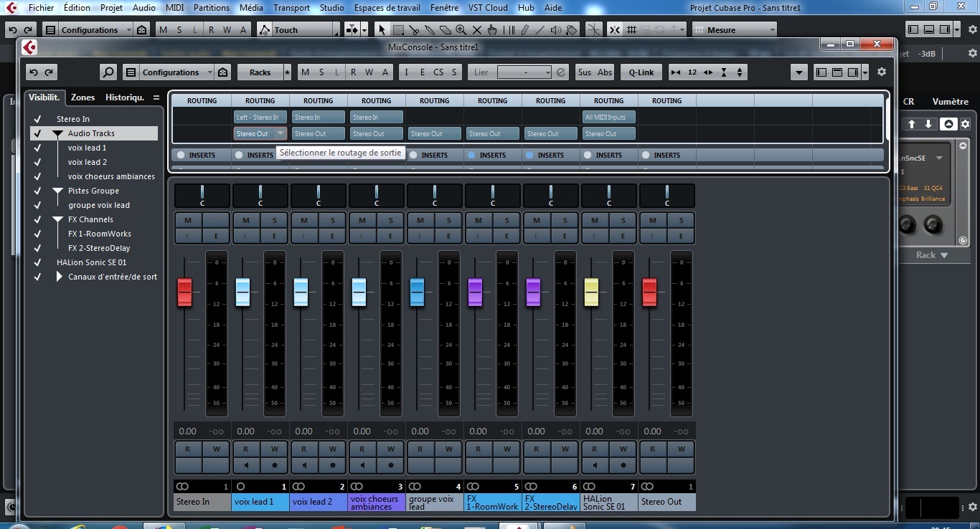Collapse the Pistes Groupe folder

[x=58, y=191]
